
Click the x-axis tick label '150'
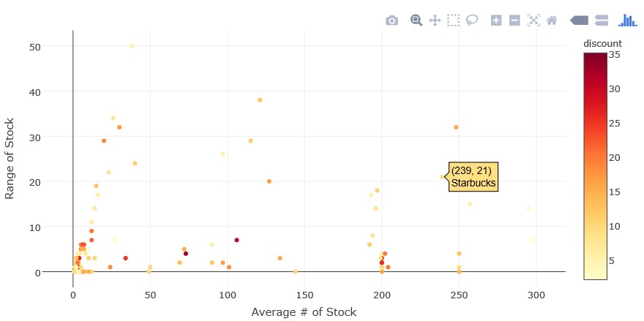click(x=304, y=295)
